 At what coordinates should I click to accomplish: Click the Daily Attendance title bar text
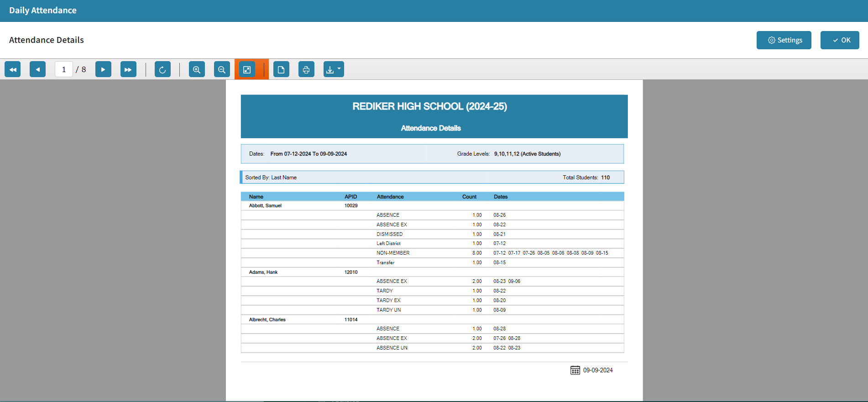click(x=43, y=10)
